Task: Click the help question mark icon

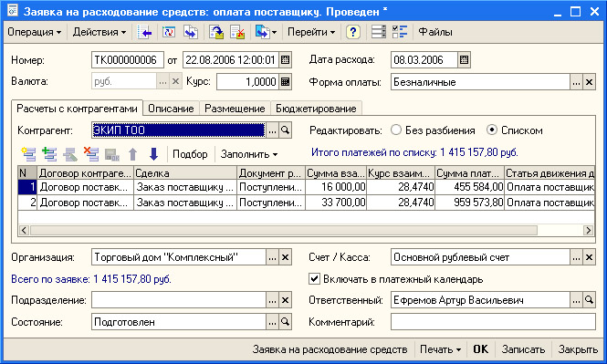Action: [352, 32]
